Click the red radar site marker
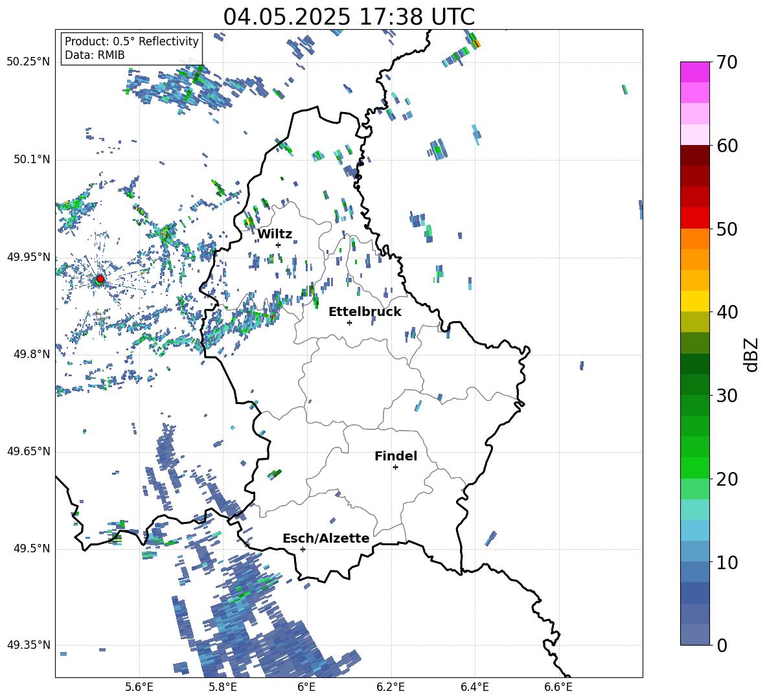 pyautogui.click(x=100, y=279)
